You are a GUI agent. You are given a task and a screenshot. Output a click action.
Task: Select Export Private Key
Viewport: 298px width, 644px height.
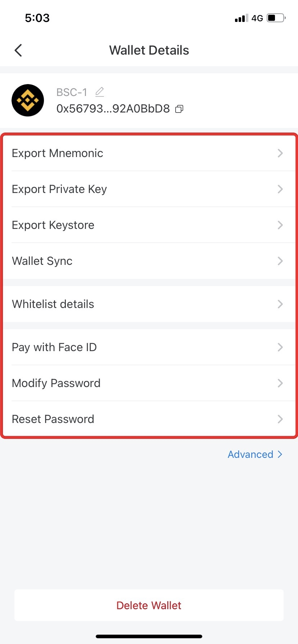(x=59, y=189)
